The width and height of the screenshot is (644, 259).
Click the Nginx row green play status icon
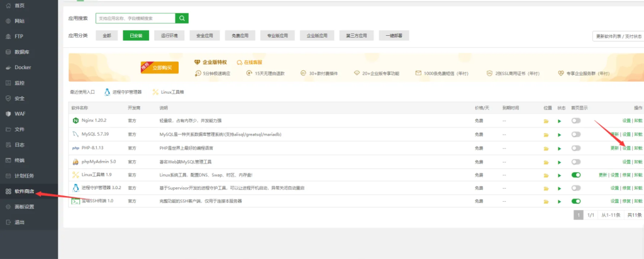[x=559, y=121]
